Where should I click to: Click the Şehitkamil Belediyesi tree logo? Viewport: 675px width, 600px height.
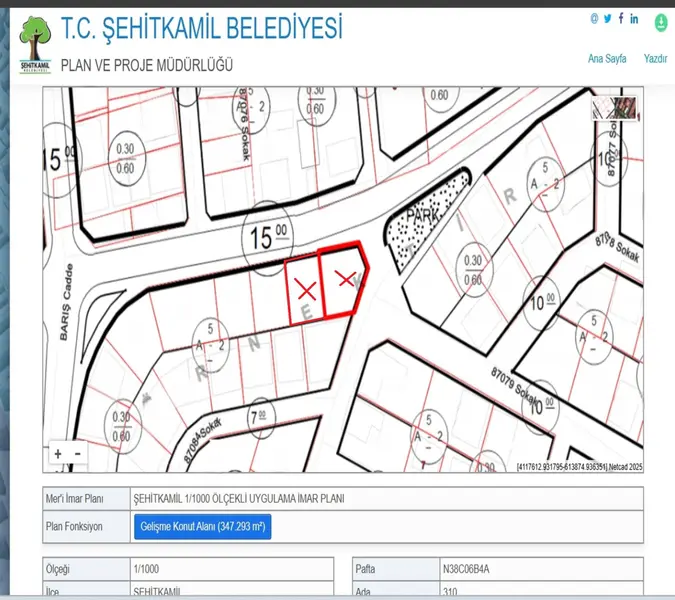pos(36,45)
